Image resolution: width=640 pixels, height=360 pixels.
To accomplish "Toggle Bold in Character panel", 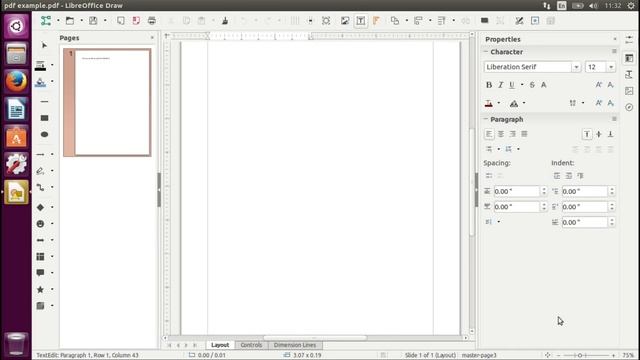I will (489, 85).
